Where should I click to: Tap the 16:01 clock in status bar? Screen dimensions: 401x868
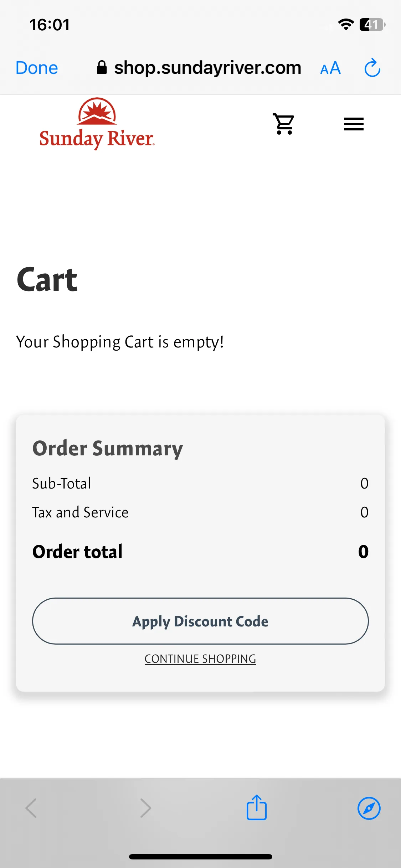[x=50, y=25]
